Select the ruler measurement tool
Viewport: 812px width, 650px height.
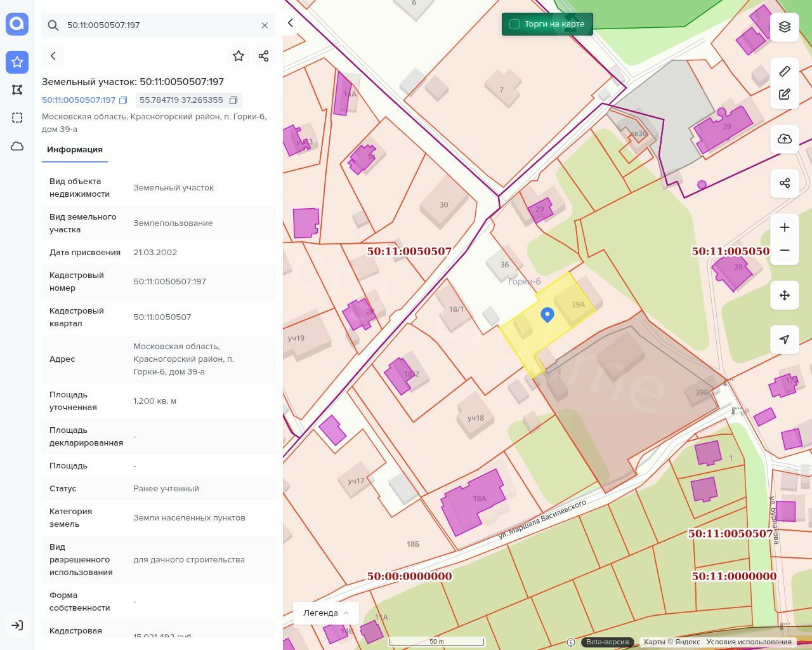coord(785,71)
